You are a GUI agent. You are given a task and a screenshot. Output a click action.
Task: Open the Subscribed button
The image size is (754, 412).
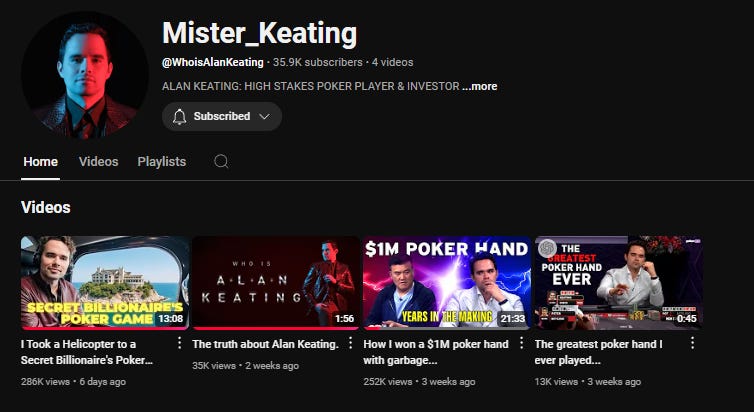[x=222, y=116]
